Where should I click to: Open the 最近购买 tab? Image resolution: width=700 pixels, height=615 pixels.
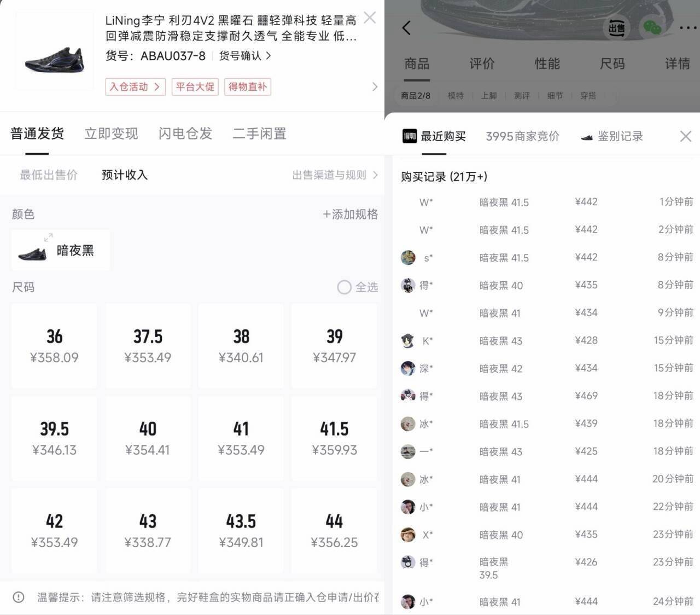pyautogui.click(x=434, y=137)
